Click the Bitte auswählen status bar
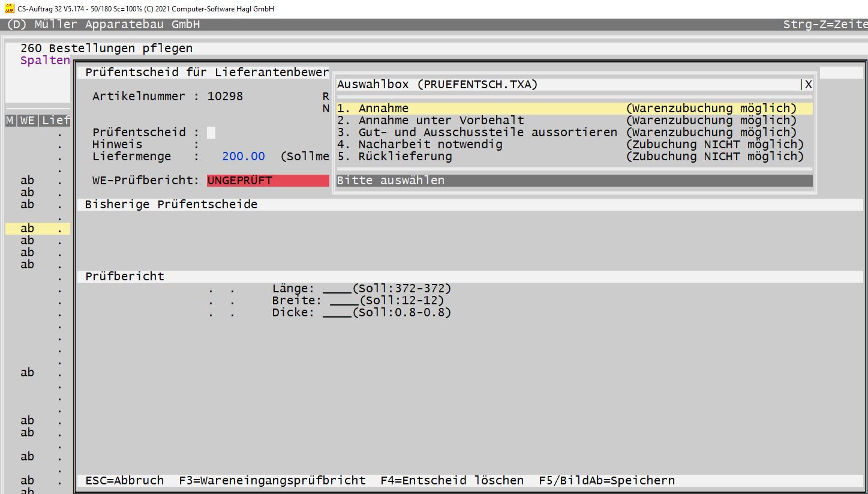The width and height of the screenshot is (868, 494). pos(574,181)
